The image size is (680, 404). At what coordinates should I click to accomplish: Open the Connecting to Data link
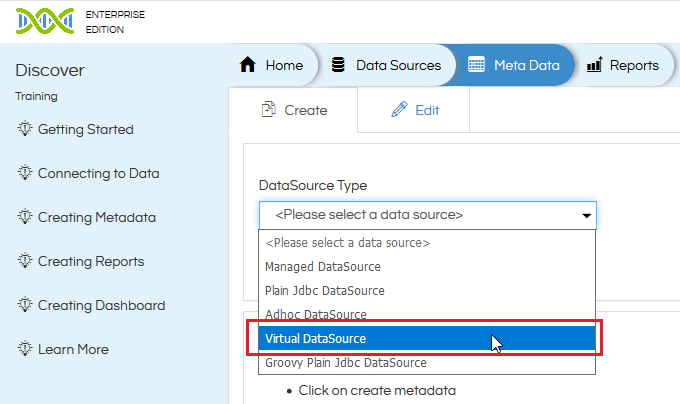[98, 173]
